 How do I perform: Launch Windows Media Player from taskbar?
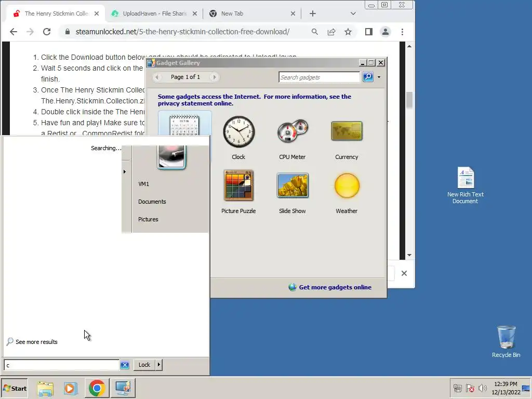pyautogui.click(x=71, y=388)
